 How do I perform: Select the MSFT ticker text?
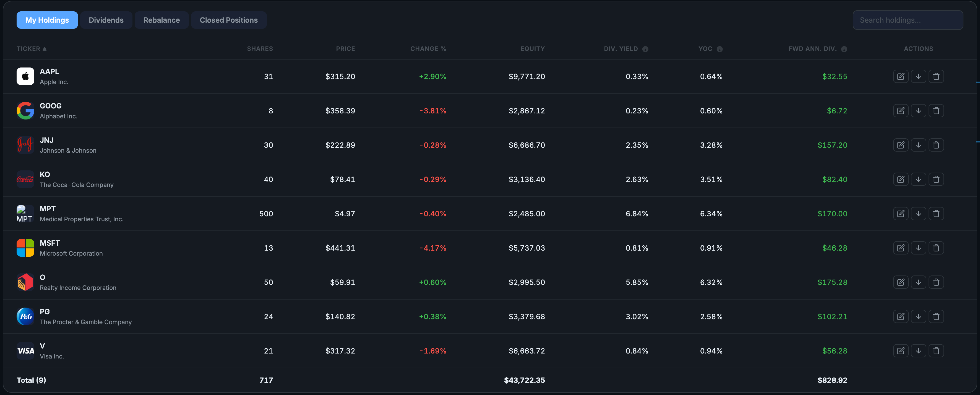tap(50, 243)
